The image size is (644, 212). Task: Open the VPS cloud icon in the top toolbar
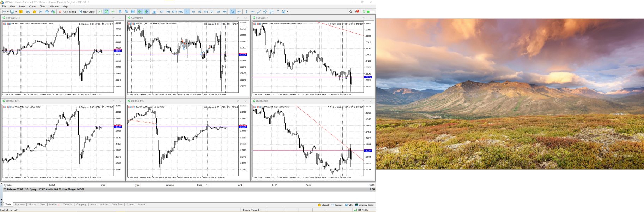pos(47,12)
